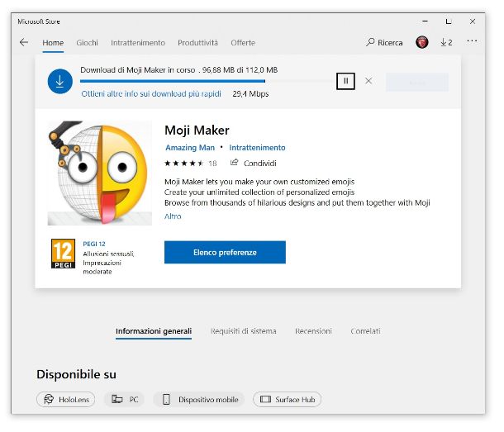
Task: Open the three-dots more menu
Action: (472, 41)
